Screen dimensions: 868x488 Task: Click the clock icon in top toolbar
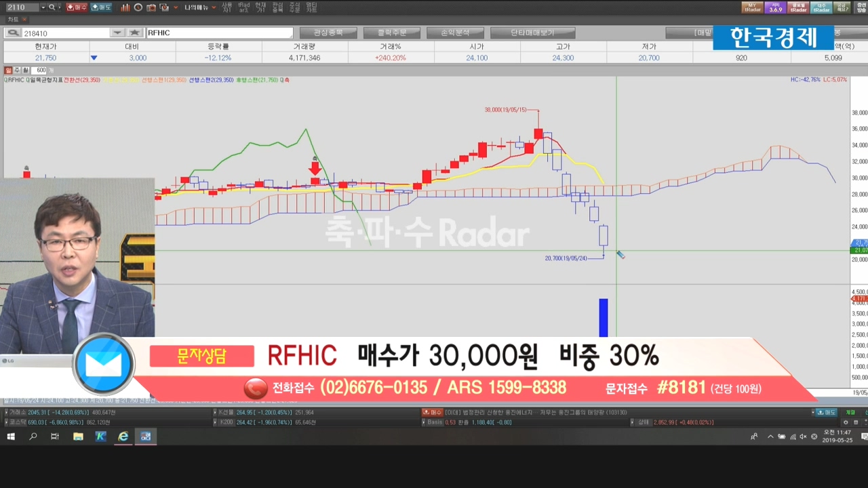coord(138,7)
